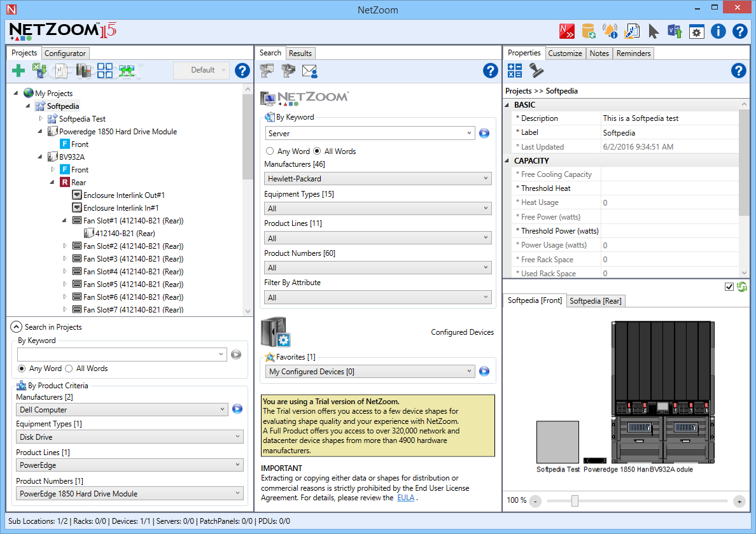Select the pointer arrow tool

[x=654, y=31]
